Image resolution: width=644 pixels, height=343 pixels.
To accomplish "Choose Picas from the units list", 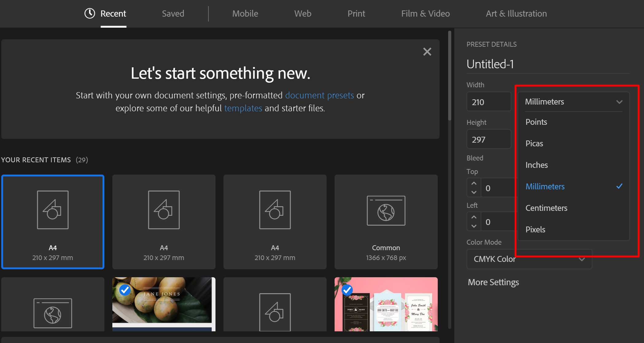I will pos(573,144).
